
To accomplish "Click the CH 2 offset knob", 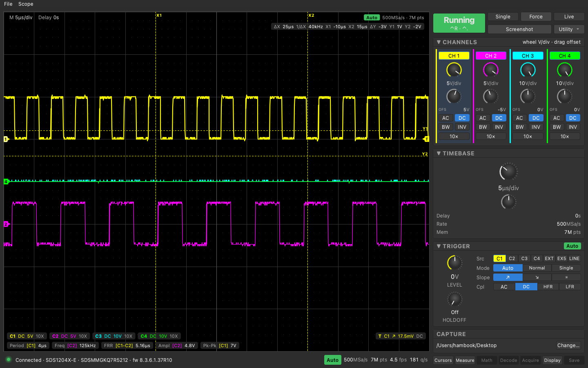I will (x=491, y=96).
